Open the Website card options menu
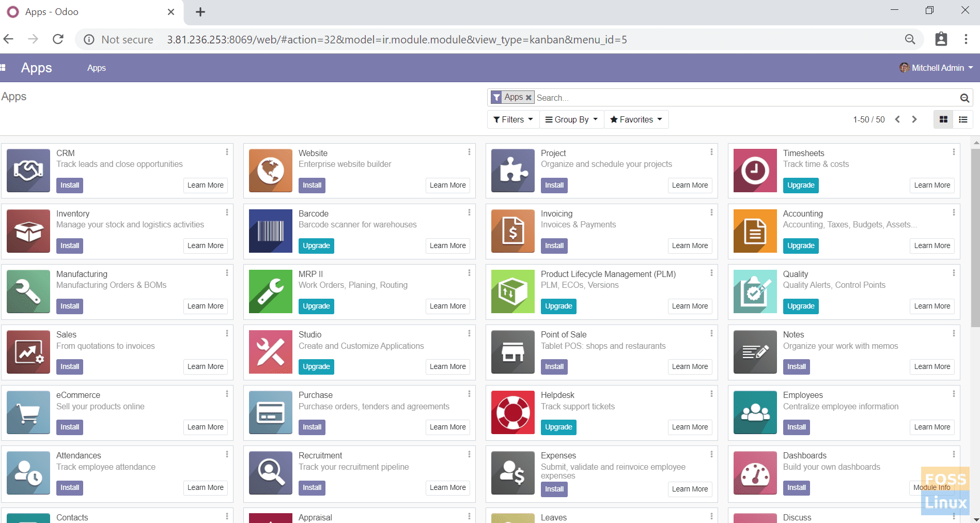 (x=469, y=152)
